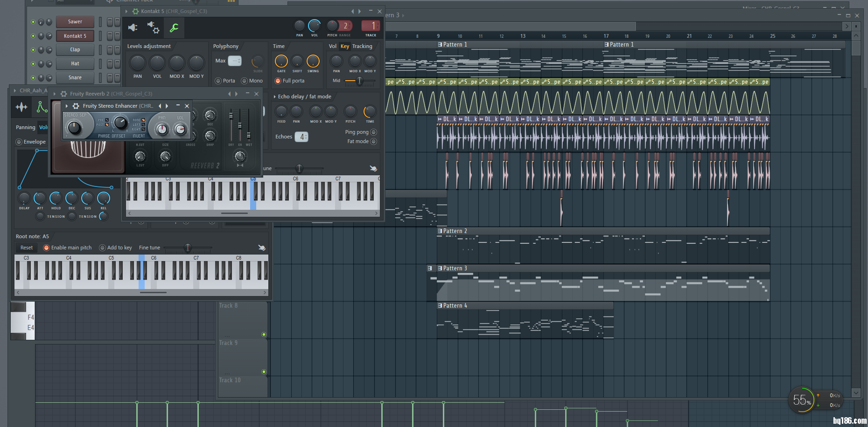
Task: Click the MOD X knob under Levels adjustment
Action: point(177,63)
